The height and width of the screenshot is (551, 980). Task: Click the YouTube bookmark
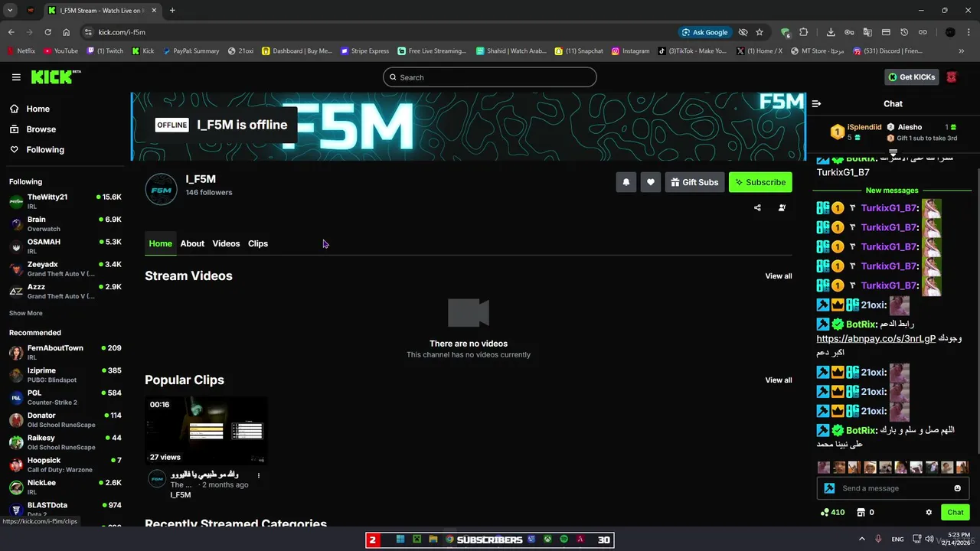coord(60,51)
